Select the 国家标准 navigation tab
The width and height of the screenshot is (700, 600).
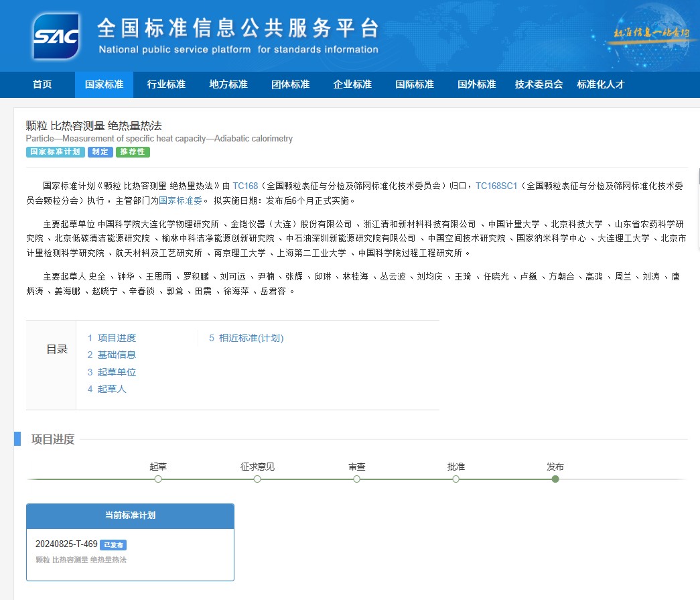104,84
